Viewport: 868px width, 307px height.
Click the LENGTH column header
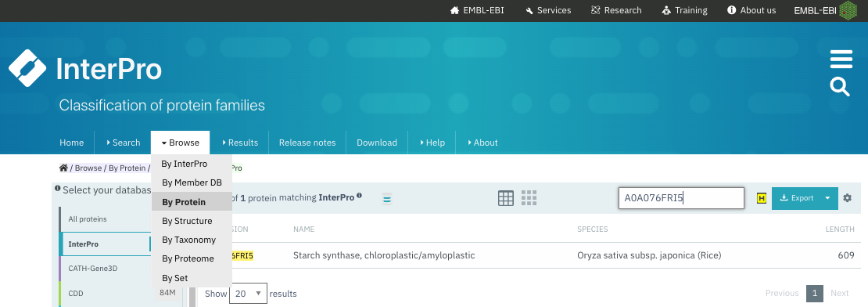click(x=840, y=229)
